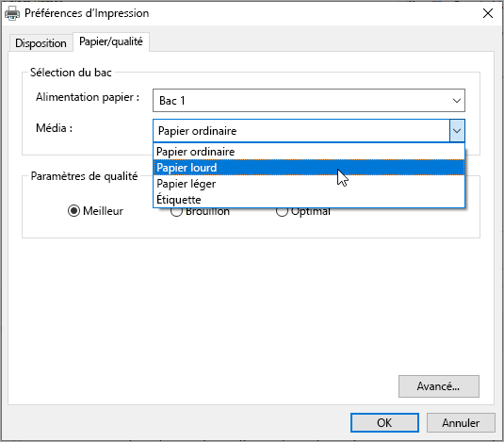Screen dimensions: 504x442
Task: Switch to the Disposition tab
Action: tap(41, 43)
